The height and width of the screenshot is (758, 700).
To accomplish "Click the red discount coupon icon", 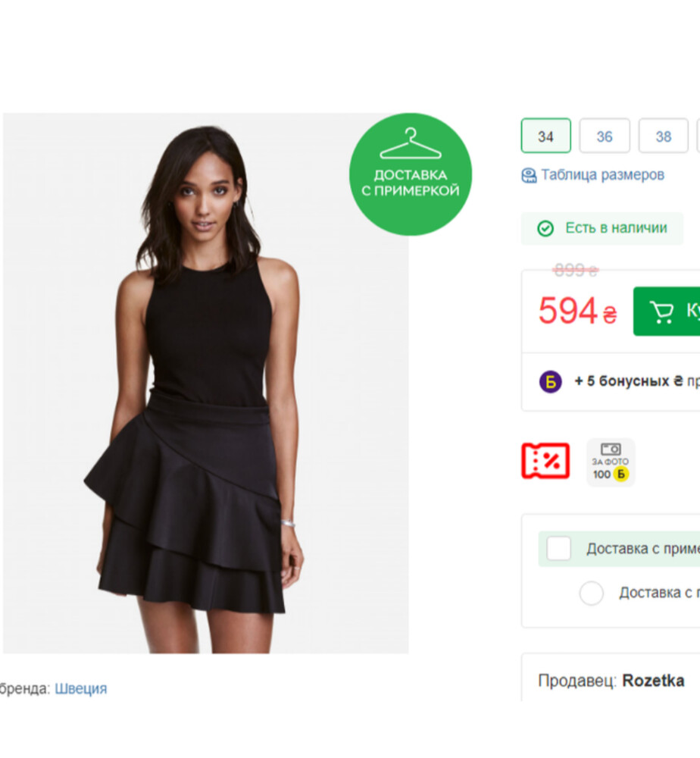I will point(545,461).
